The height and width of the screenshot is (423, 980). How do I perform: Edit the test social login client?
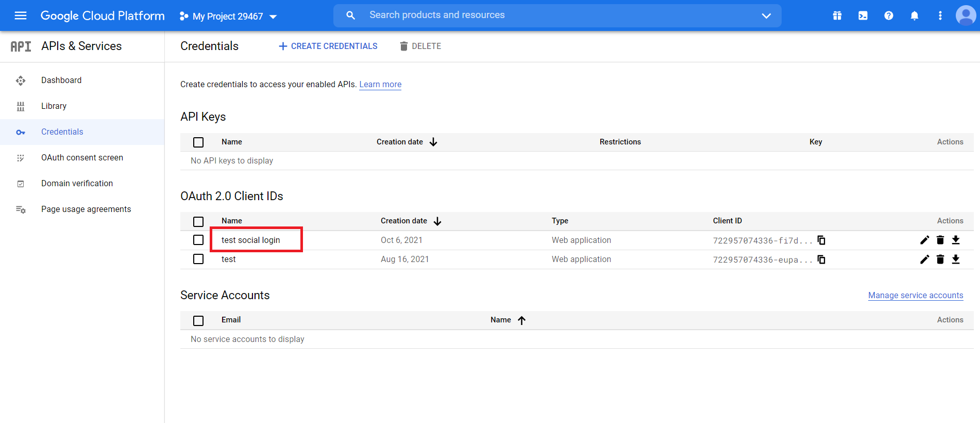point(924,240)
